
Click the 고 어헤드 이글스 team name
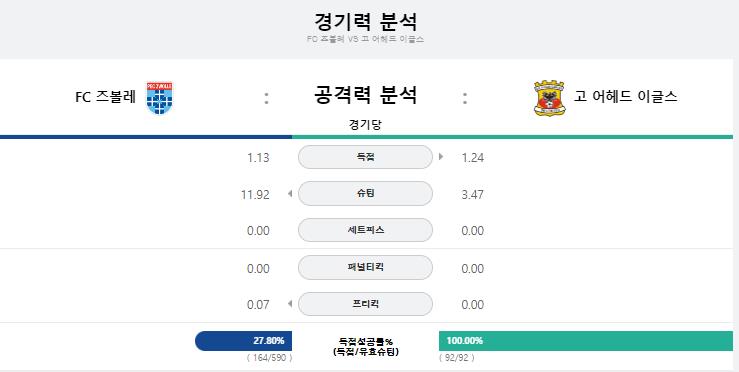(625, 97)
